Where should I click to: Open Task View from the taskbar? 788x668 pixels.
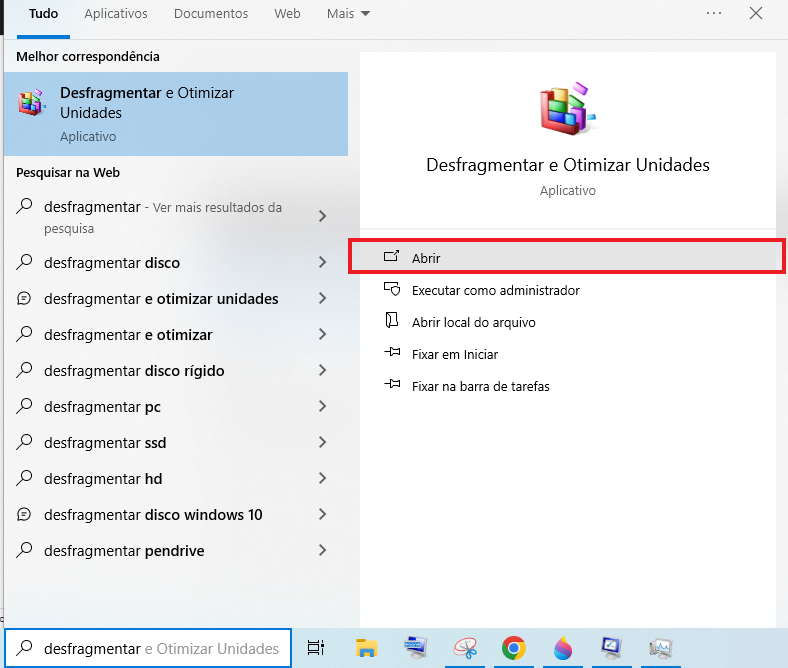point(316,648)
